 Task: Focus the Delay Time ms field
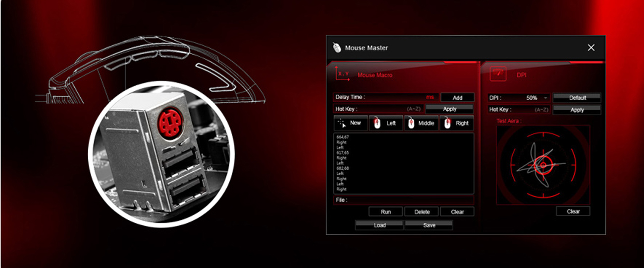click(x=386, y=98)
